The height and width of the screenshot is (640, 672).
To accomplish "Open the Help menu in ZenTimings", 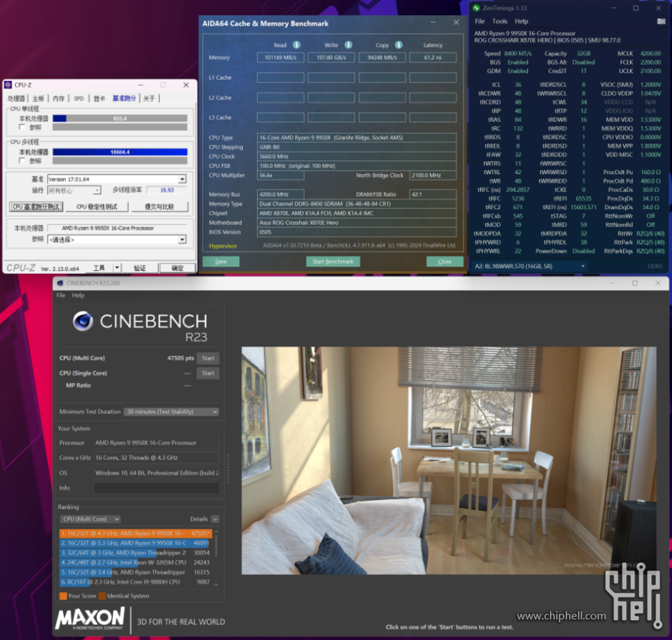I will click(522, 21).
